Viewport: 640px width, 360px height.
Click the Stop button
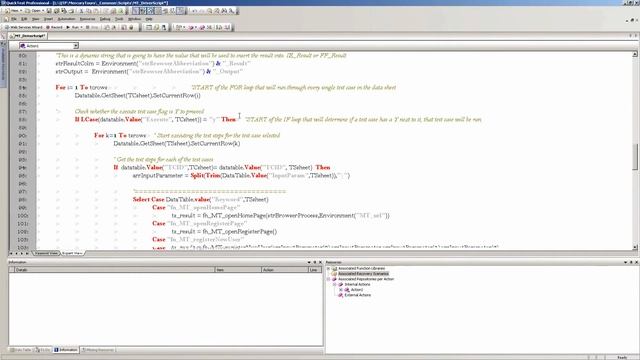pos(92,27)
